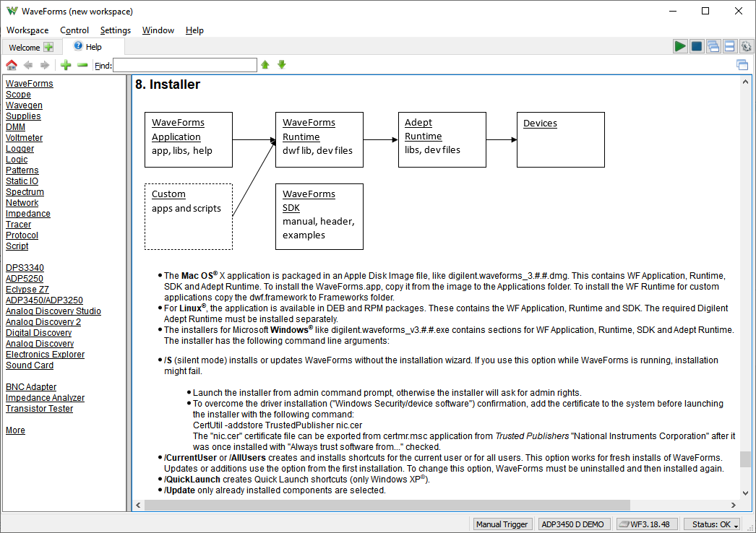The width and height of the screenshot is (756, 533).
Task: Click the horizontal scrollbar right arrow
Action: (734, 505)
